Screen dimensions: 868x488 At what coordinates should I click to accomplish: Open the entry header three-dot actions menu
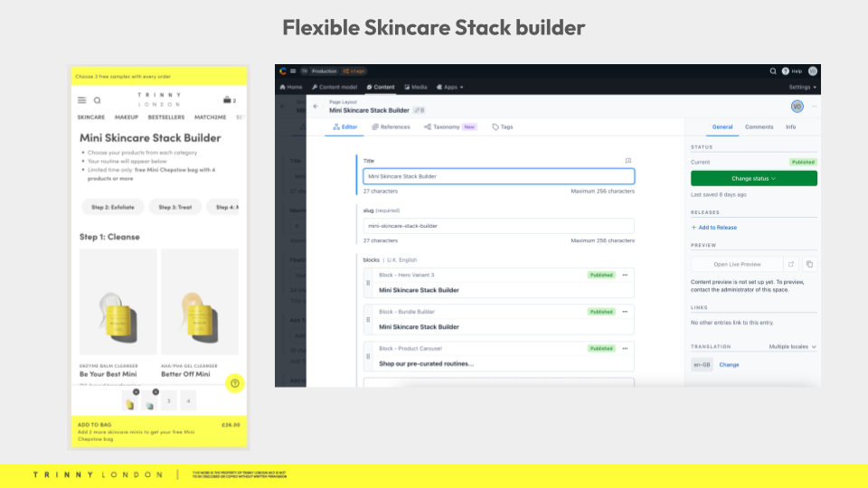click(x=814, y=107)
